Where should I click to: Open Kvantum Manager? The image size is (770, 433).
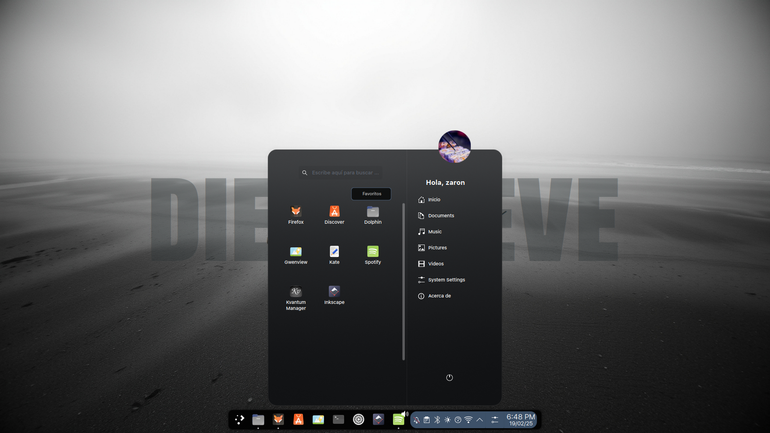[296, 298]
